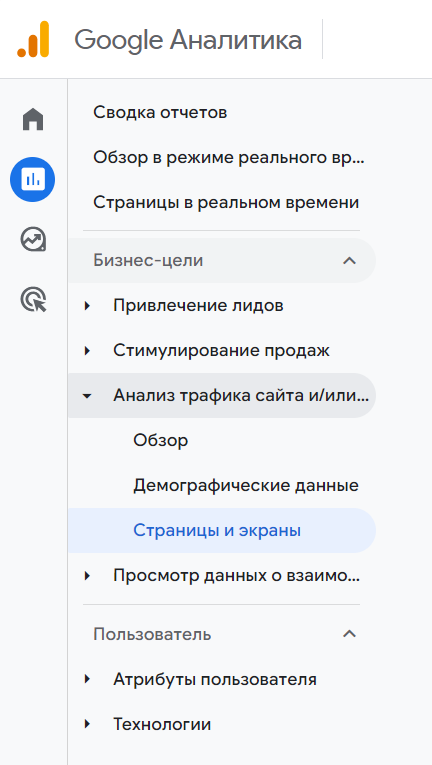The width and height of the screenshot is (432, 765).
Task: Select Привлечение лидов item
Action: [198, 306]
